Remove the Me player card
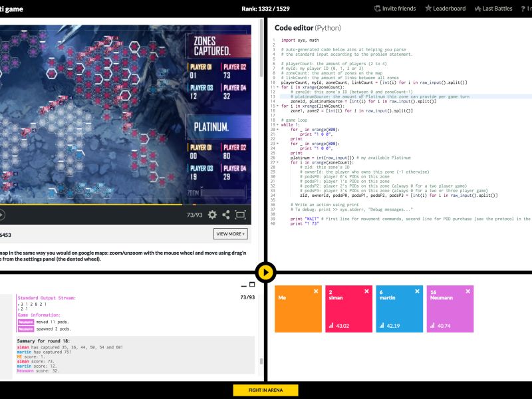 [x=316, y=291]
